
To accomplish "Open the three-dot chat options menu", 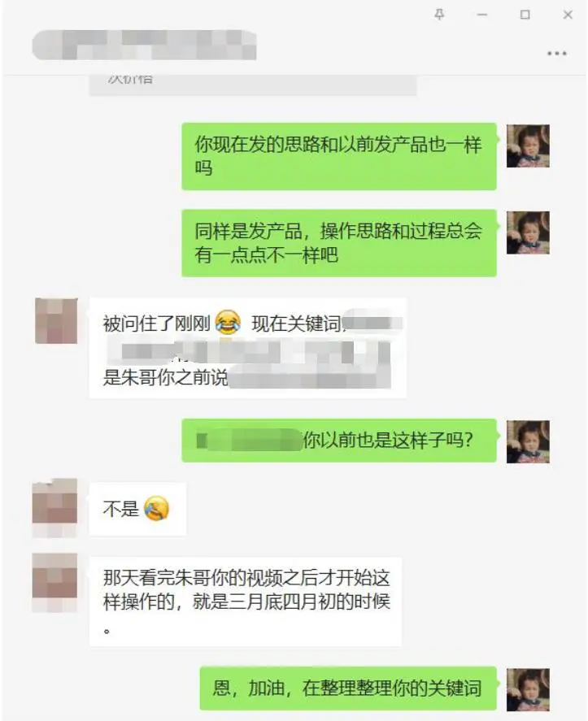I will (557, 54).
